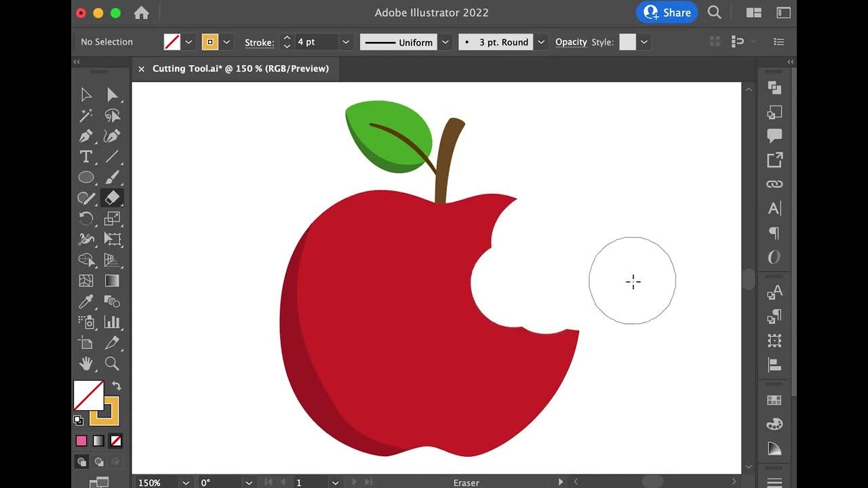Open the zoom level 150% dropdown

point(186,483)
